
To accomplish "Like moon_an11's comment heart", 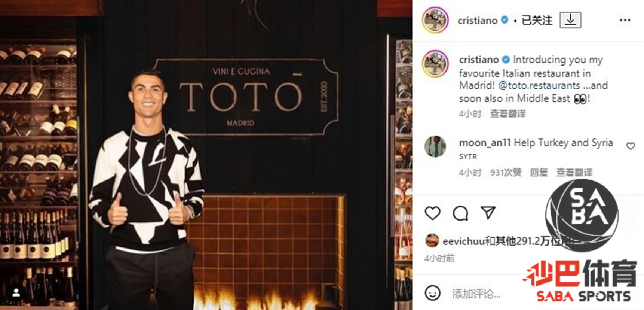I will coord(631,146).
